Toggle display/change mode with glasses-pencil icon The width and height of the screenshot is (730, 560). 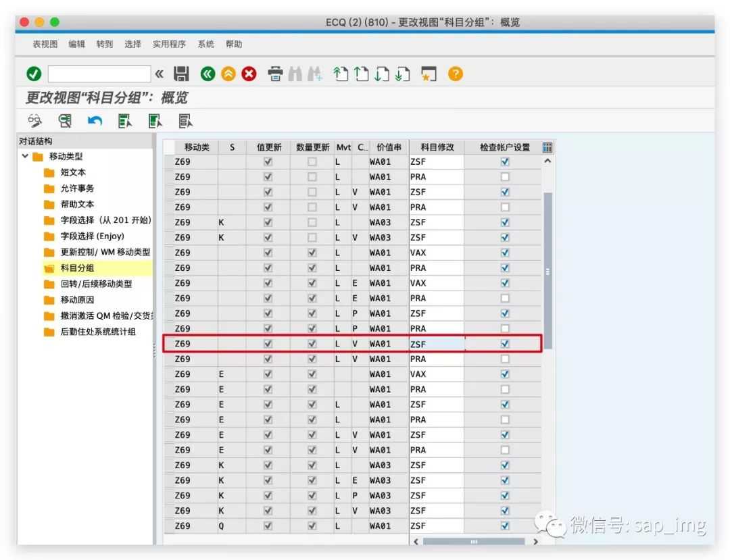pyautogui.click(x=35, y=121)
